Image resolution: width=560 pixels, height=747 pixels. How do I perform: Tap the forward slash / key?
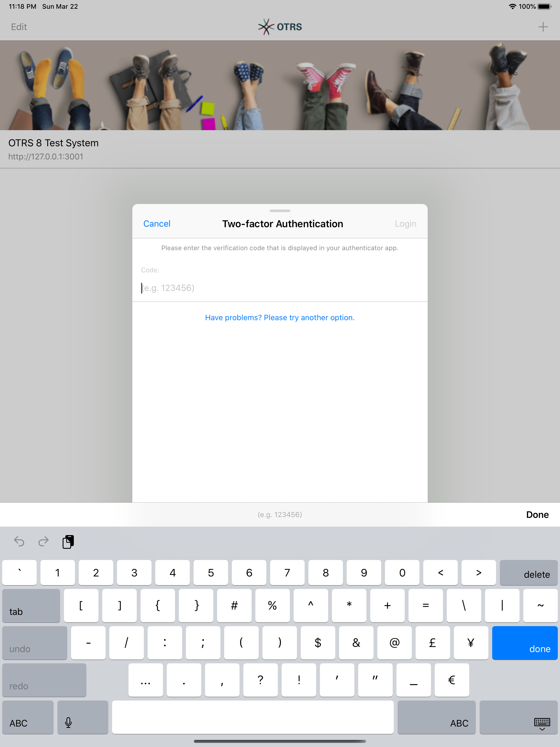coord(127,643)
